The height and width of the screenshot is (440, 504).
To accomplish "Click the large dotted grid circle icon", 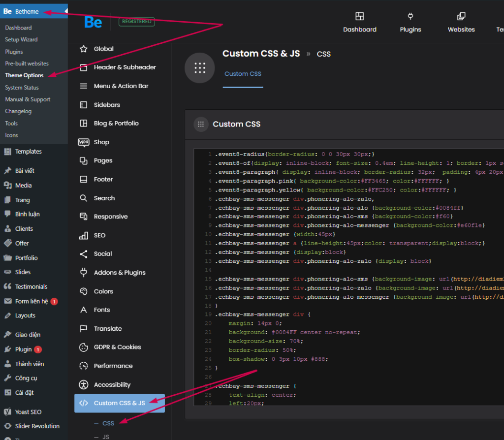I will [x=200, y=68].
